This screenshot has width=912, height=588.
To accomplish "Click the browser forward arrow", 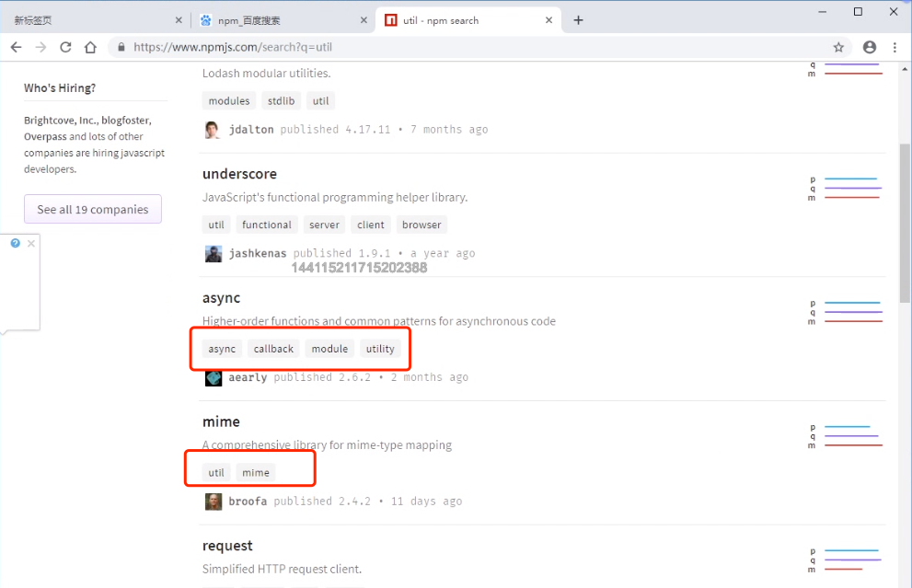I will pos(40,47).
